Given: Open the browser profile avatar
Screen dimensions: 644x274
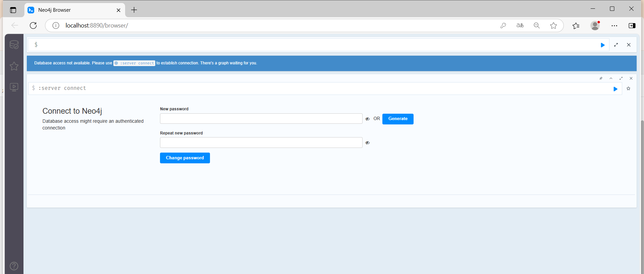Looking at the screenshot, I should [x=595, y=25].
